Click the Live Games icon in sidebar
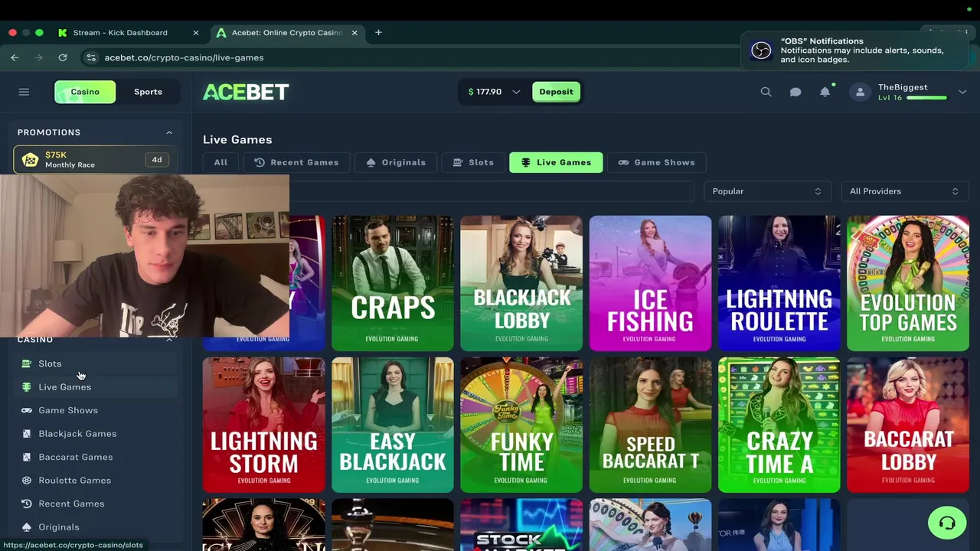 coord(27,387)
